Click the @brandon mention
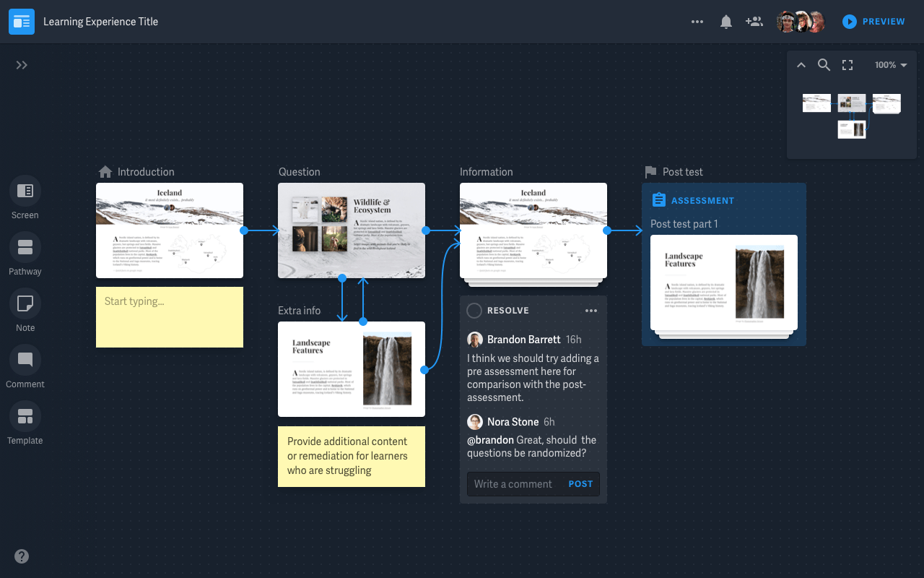 point(490,440)
